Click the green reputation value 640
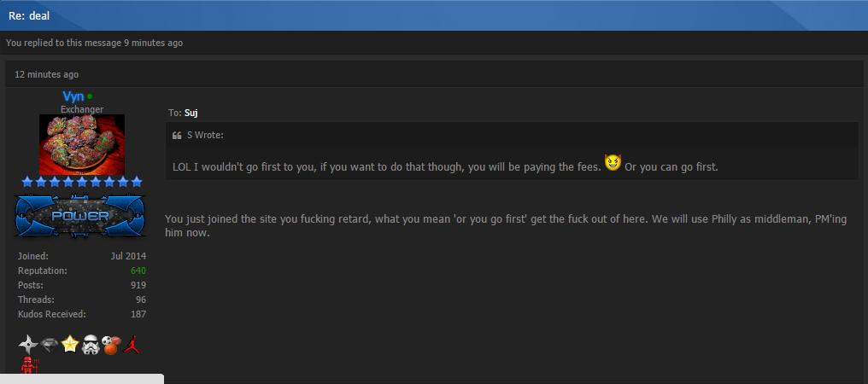The height and width of the screenshot is (384, 868). tap(138, 271)
